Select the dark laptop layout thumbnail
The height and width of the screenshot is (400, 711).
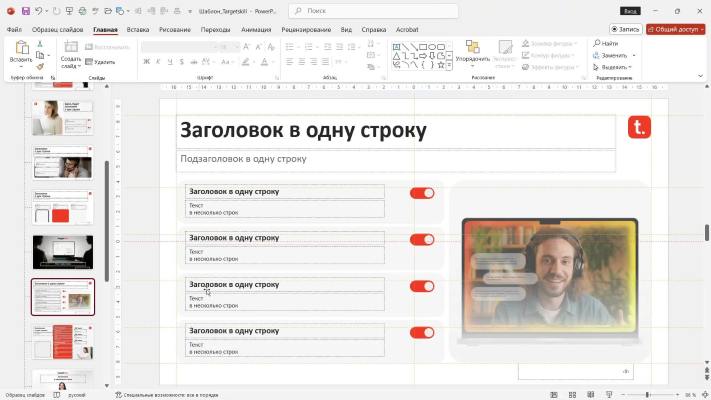coord(63,252)
